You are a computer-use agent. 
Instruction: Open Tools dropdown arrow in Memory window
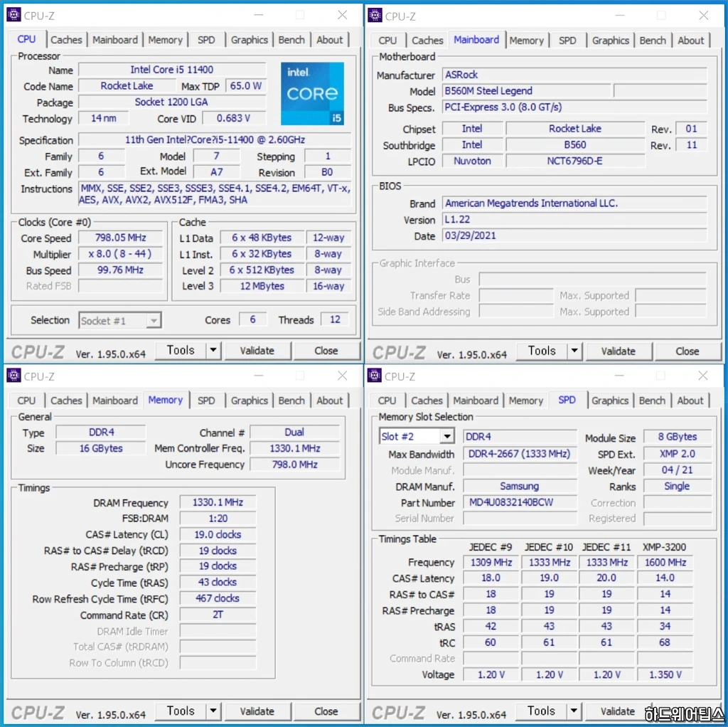(x=213, y=711)
